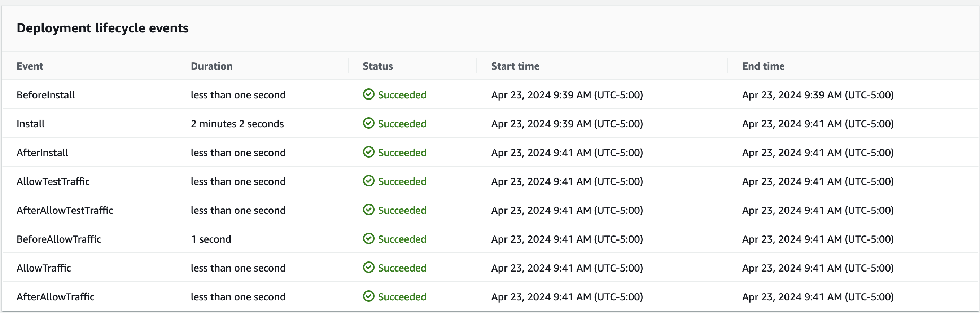Screen dimensions: 980x313
Task: Click the BeforeInstall success checkmark icon
Action: pos(368,94)
